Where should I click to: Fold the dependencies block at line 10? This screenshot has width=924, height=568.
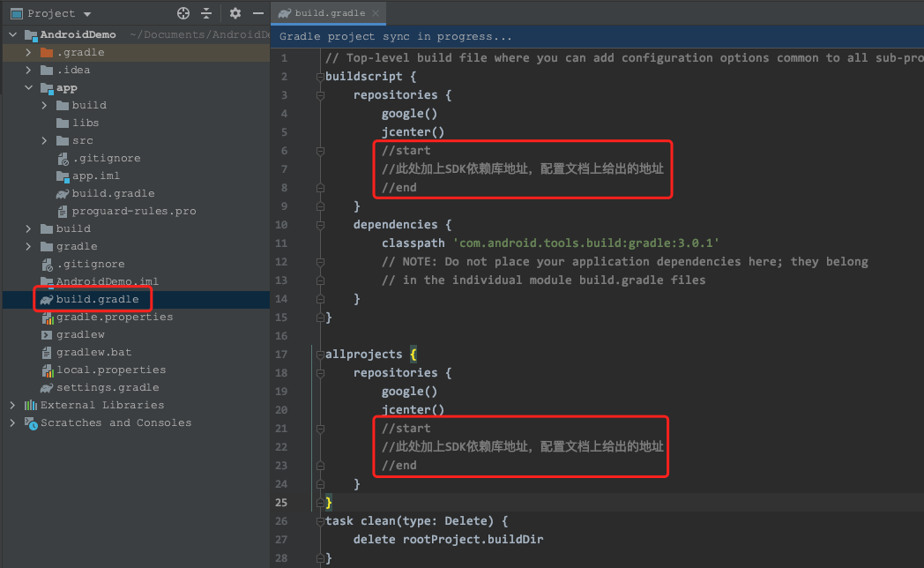(x=320, y=225)
